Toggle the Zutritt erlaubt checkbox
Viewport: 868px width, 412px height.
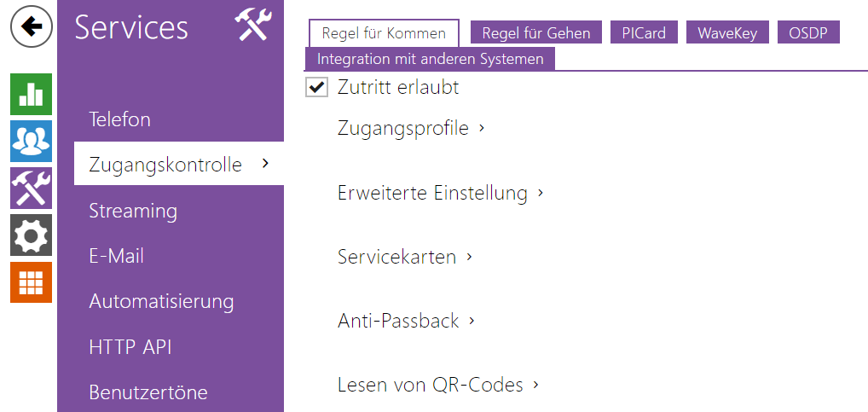coord(317,87)
